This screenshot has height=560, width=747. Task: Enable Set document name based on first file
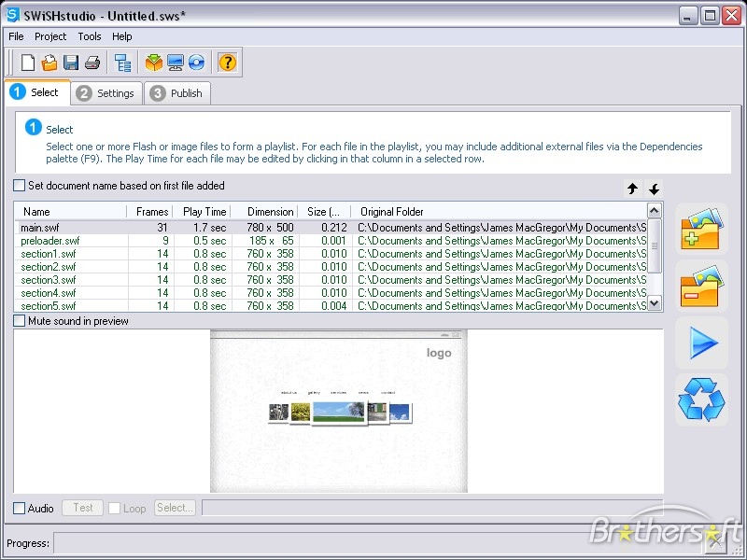(x=19, y=185)
